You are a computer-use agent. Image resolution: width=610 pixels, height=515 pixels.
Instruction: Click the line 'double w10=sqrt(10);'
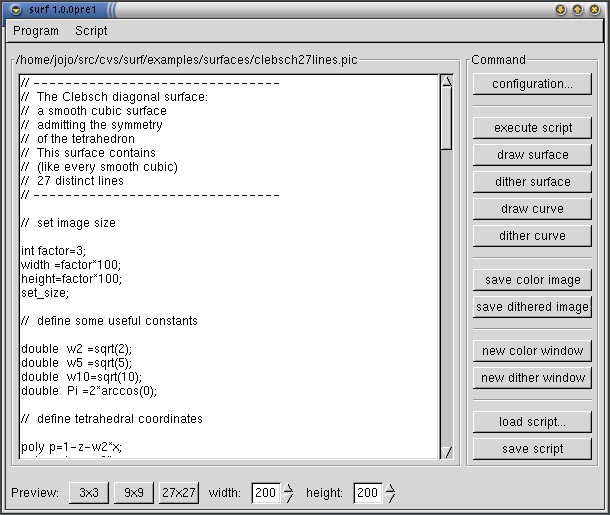click(x=81, y=377)
